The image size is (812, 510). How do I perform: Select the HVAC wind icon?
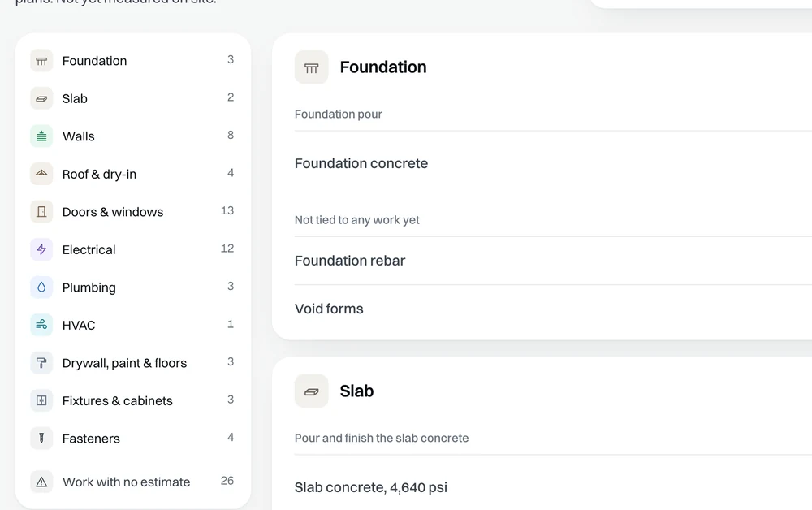click(41, 325)
